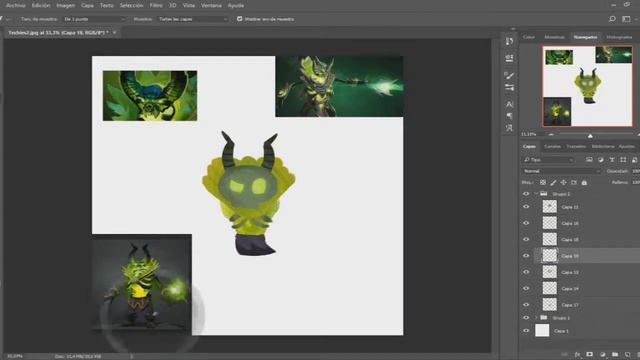This screenshot has height=360, width=640.
Task: Switch to the Trazados tab
Action: coord(576,147)
